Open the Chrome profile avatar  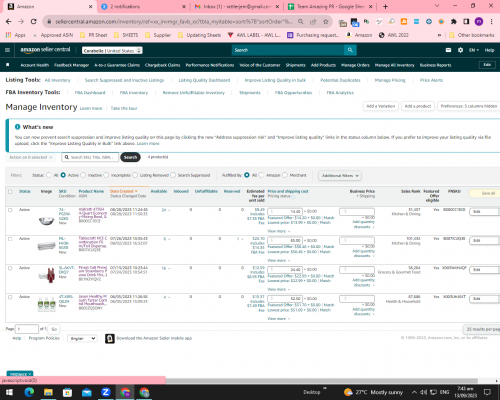pos(479,22)
